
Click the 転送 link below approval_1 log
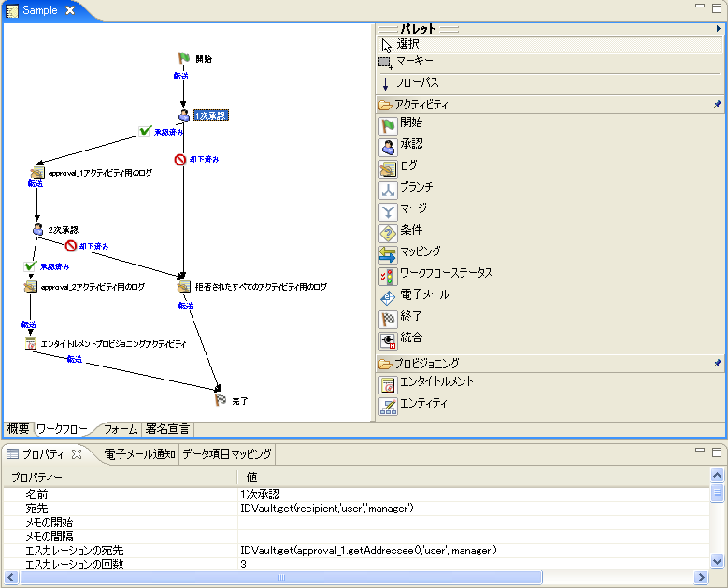[x=36, y=183]
